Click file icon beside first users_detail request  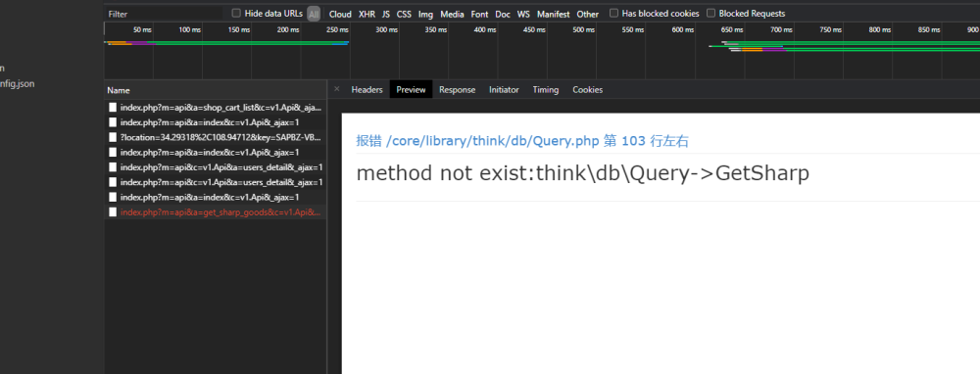click(113, 167)
